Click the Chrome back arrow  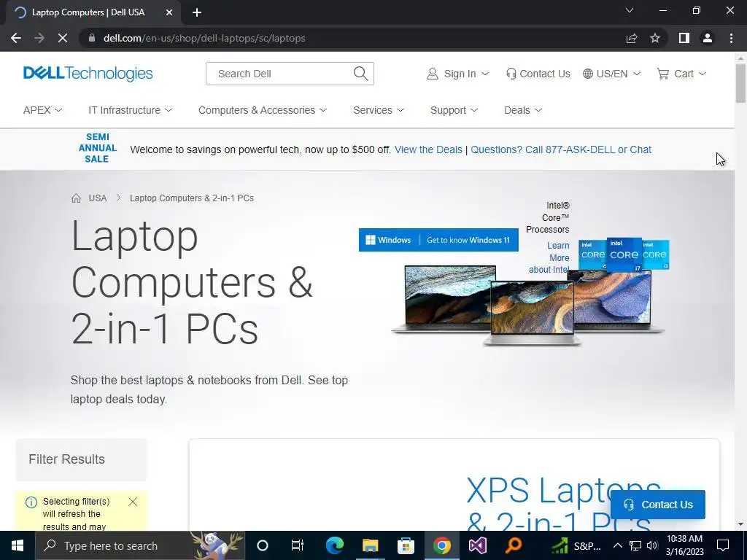[16, 38]
